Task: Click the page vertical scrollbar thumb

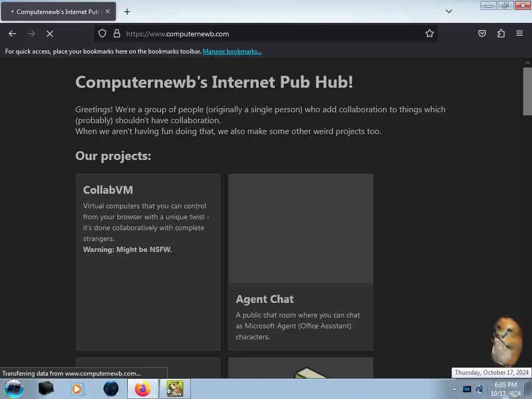Action: (x=527, y=91)
